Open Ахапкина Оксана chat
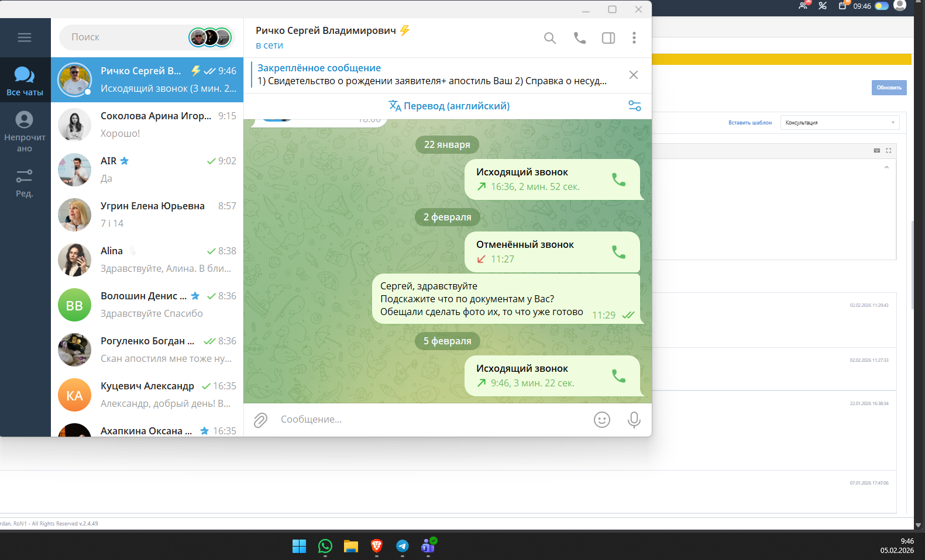The width and height of the screenshot is (925, 560). [147, 427]
